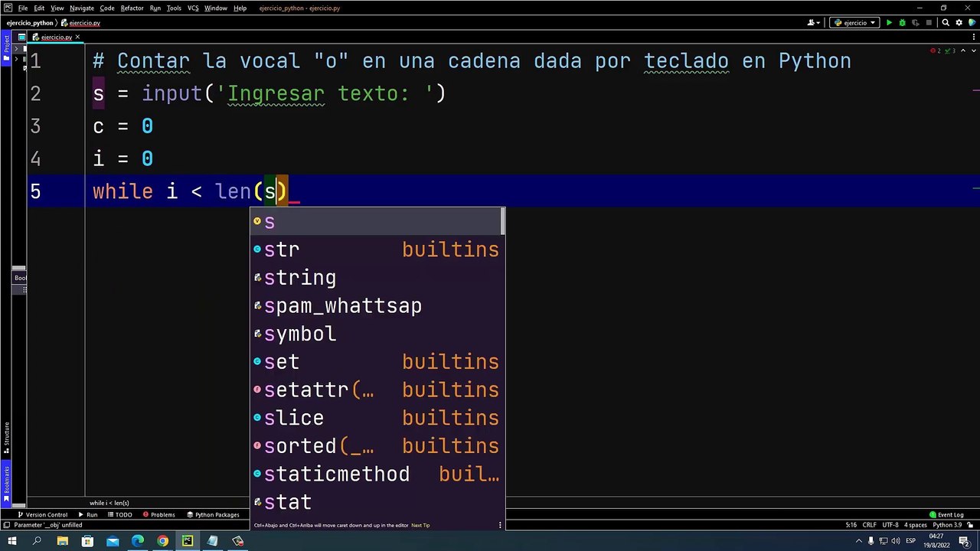Open editor tabs kebab options menu

(x=974, y=37)
